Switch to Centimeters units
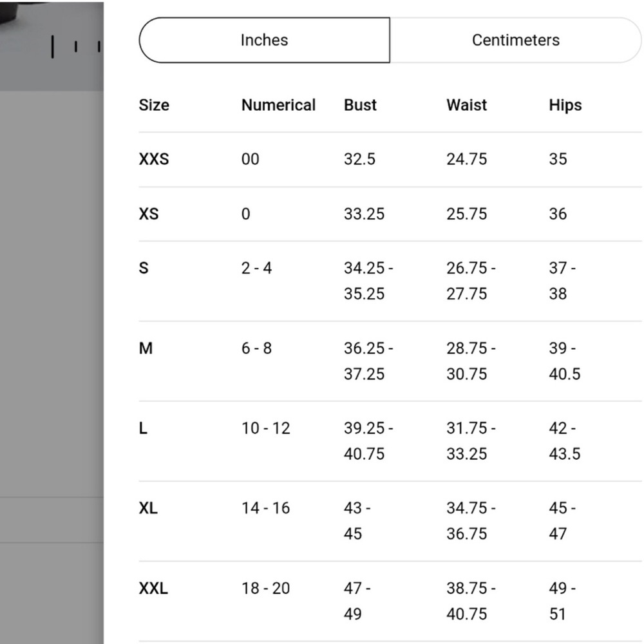This screenshot has height=644, width=644. click(x=515, y=40)
